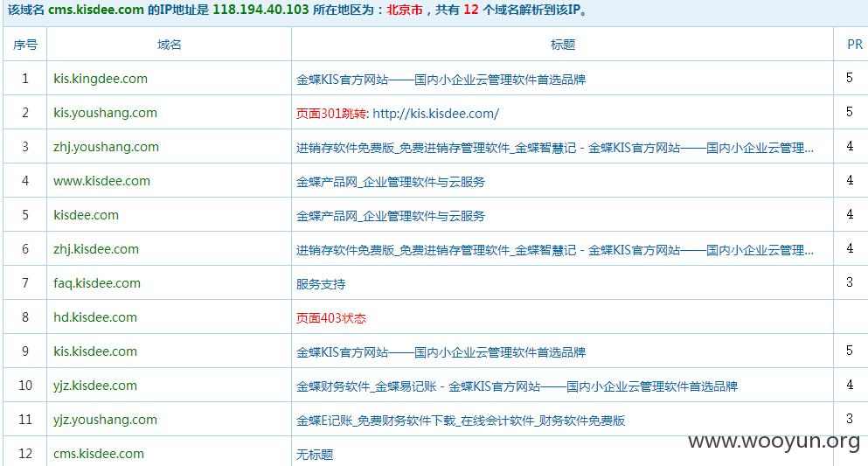Click the red 北京市 location text

tap(405, 10)
